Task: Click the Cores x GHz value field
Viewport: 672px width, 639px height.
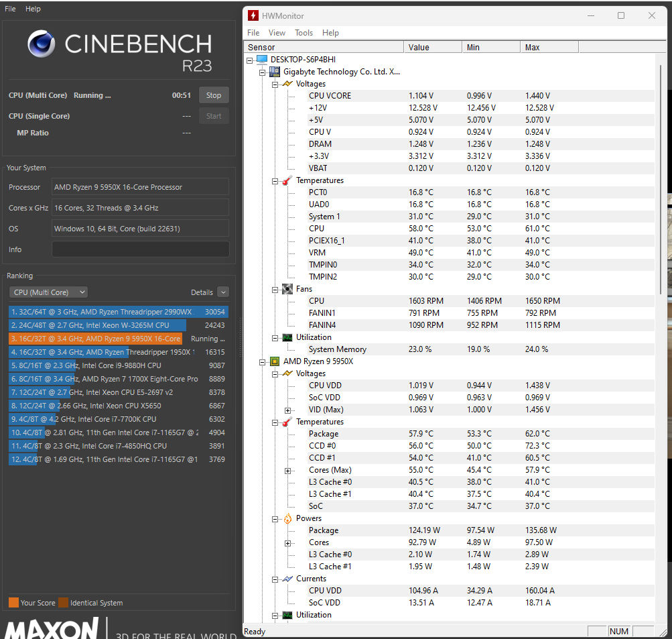Action: click(x=140, y=208)
